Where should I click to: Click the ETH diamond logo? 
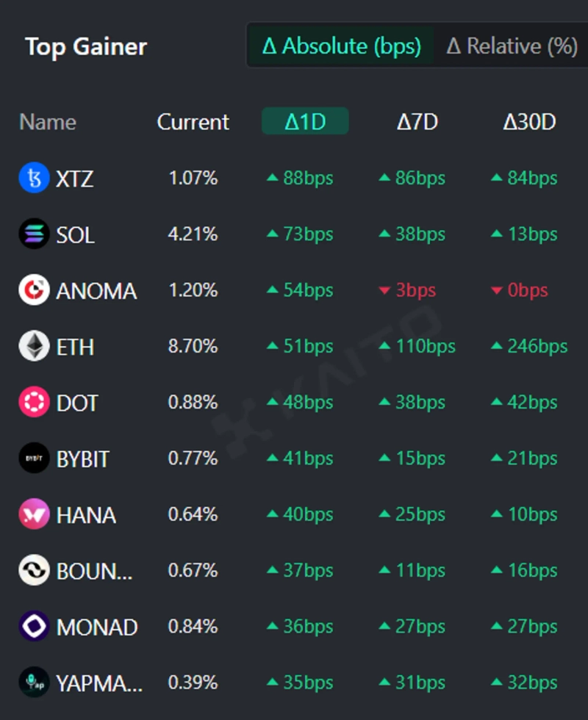pyautogui.click(x=34, y=347)
